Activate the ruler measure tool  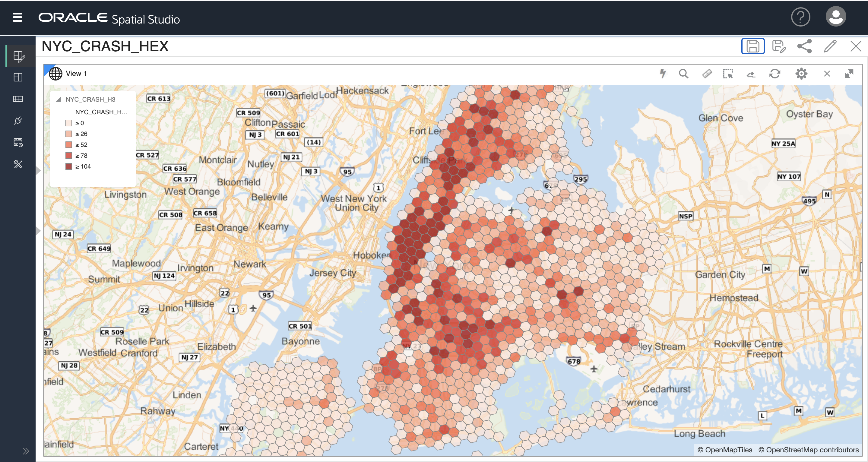[707, 74]
